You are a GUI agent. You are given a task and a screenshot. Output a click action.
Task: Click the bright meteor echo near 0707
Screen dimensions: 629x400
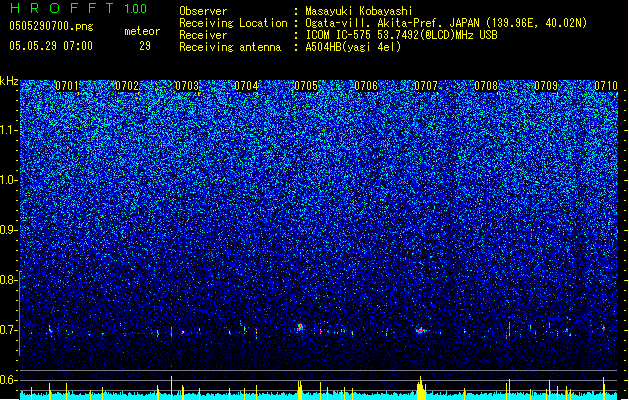420,331
